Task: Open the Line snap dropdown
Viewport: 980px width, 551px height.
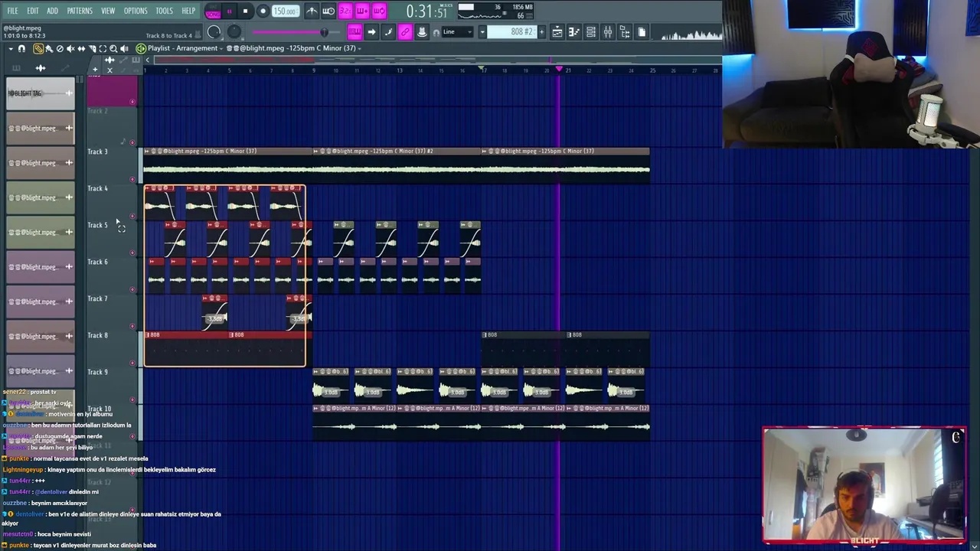Action: click(457, 32)
